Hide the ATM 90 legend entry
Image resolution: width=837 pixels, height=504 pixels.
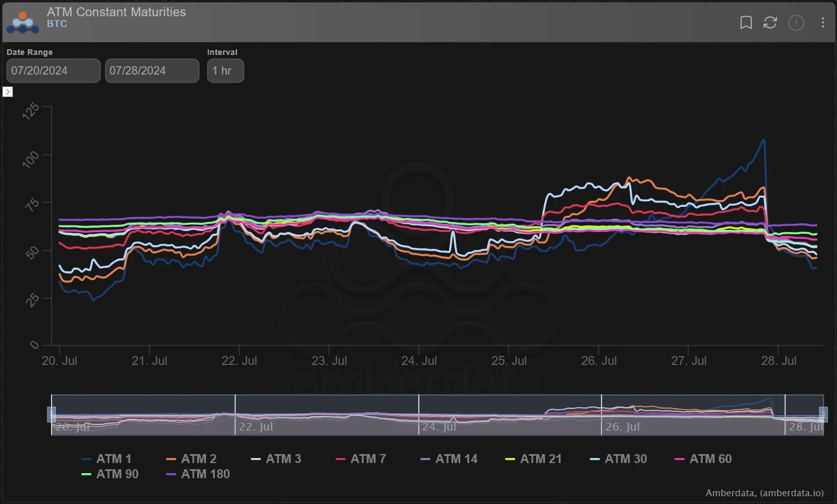click(110, 474)
